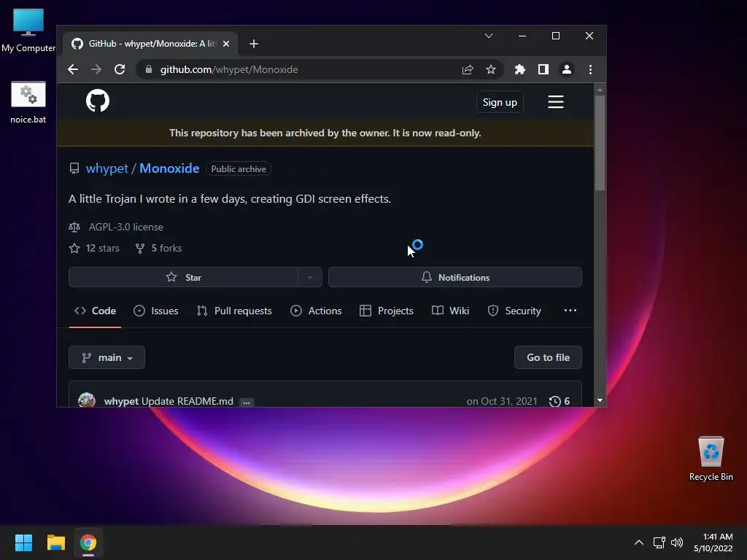Open the whypet owner link
747x560 pixels.
pyautogui.click(x=107, y=168)
